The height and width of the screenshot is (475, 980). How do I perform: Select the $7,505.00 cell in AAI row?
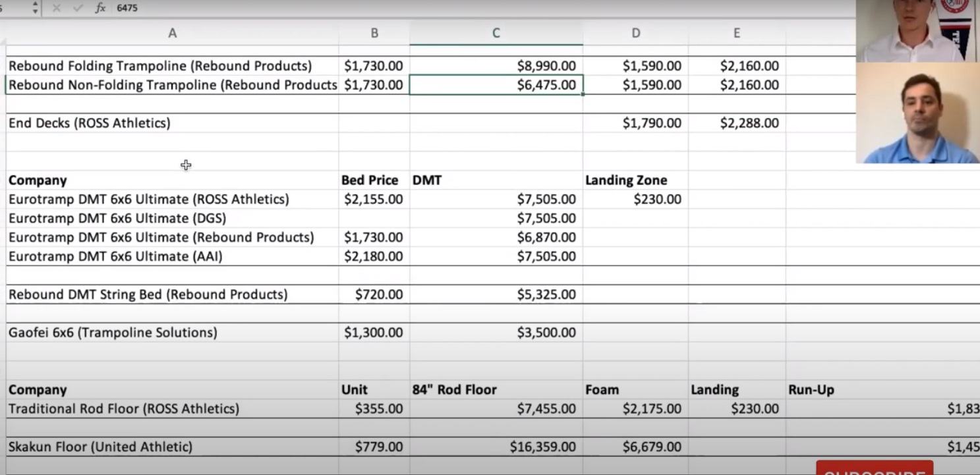(x=496, y=256)
